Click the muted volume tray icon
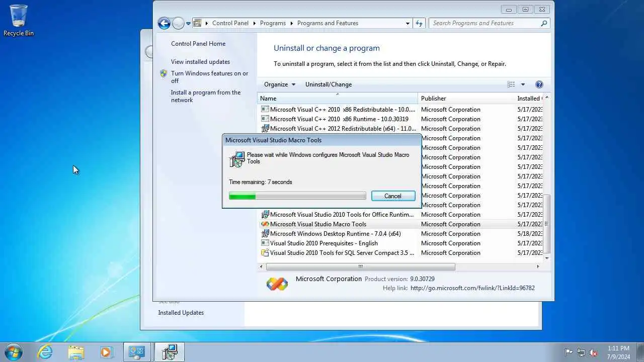Screen dimensions: 644x362 (593, 352)
